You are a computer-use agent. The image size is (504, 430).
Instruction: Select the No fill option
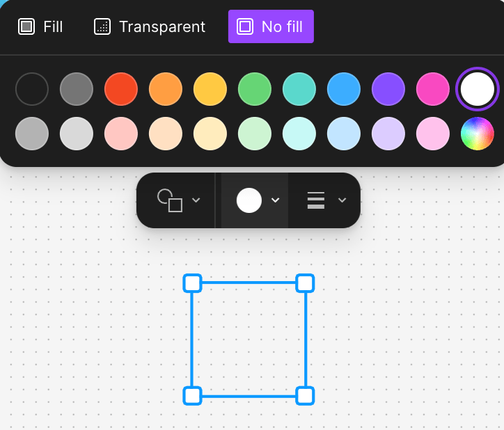[271, 26]
